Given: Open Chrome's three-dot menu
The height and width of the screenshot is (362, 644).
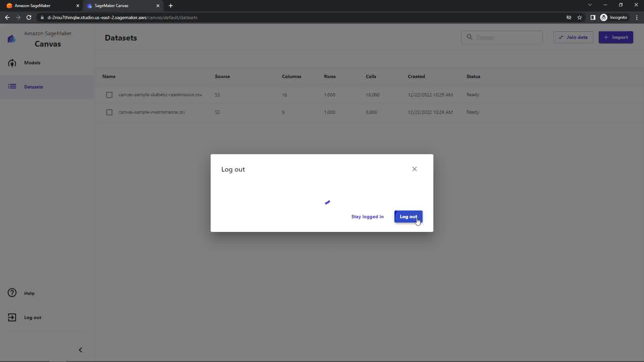Looking at the screenshot, I should click(x=637, y=17).
